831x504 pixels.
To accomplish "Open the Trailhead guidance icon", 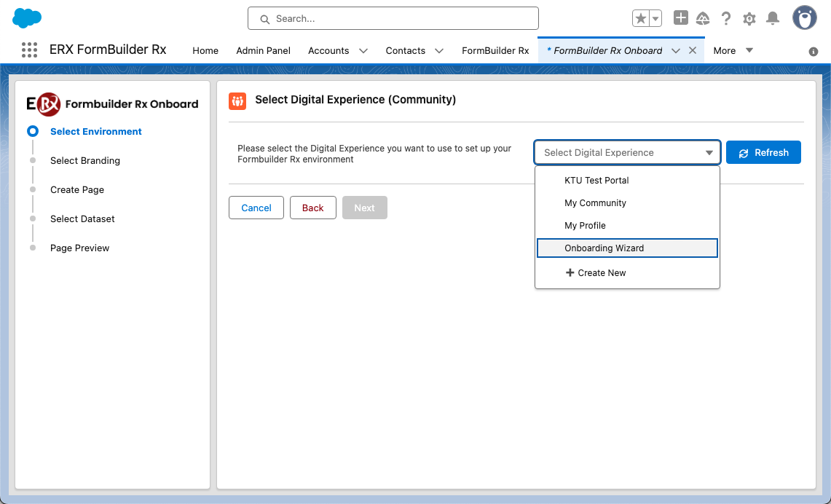I will 703,19.
